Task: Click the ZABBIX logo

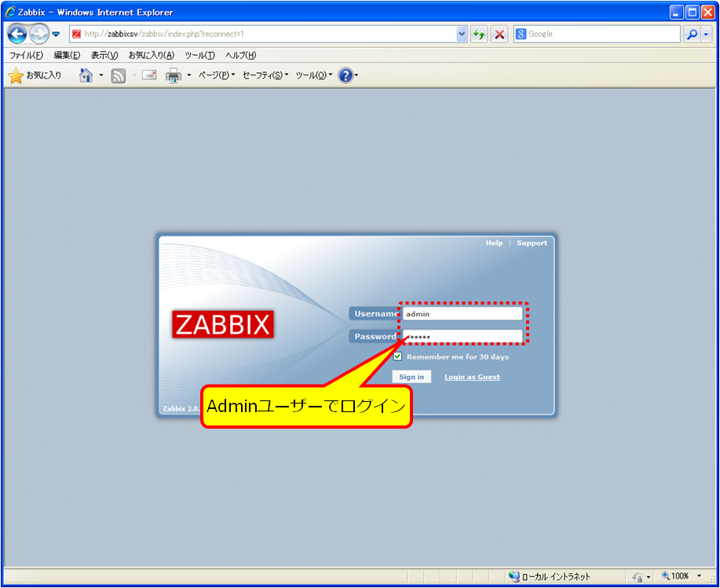Action: pos(223,324)
